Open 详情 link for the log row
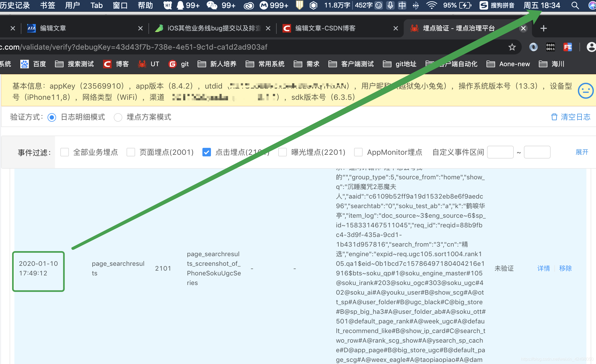 (543, 268)
